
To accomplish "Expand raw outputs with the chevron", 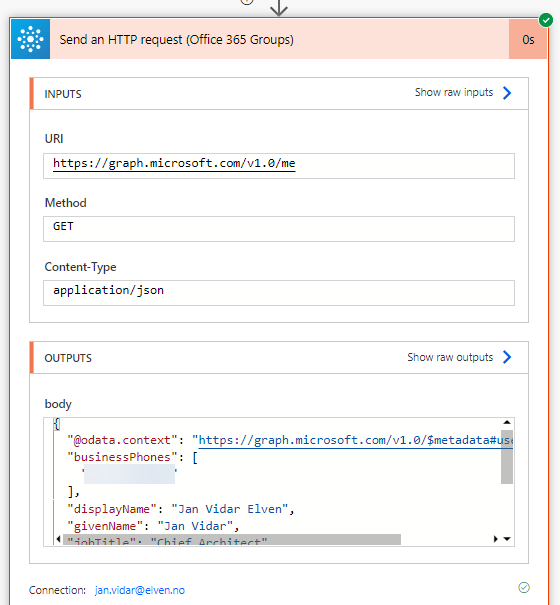I will click(x=507, y=357).
